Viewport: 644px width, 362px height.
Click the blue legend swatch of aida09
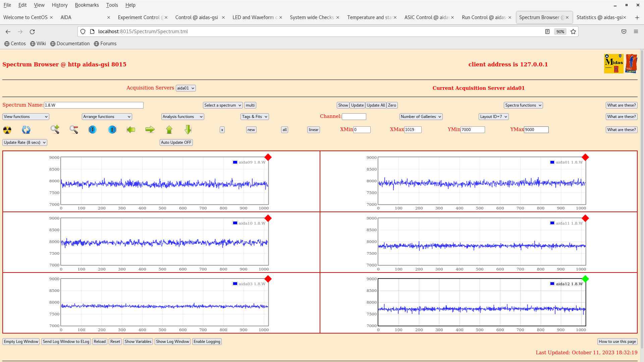point(235,162)
